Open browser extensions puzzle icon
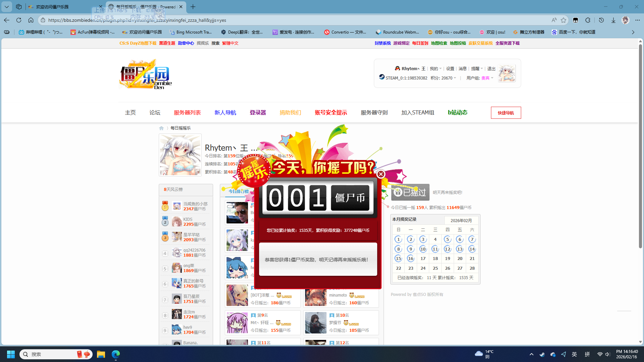The height and width of the screenshot is (362, 644). pyautogui.click(x=588, y=20)
